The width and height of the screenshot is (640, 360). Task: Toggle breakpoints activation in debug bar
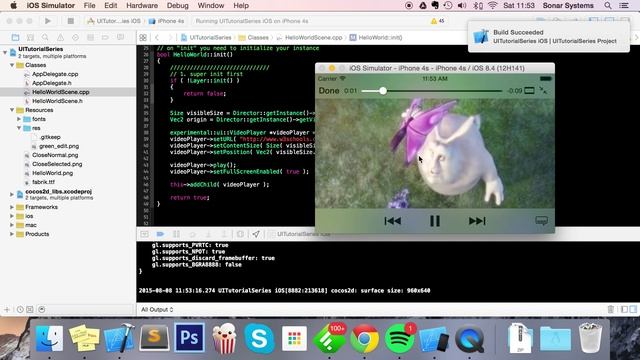160,234
